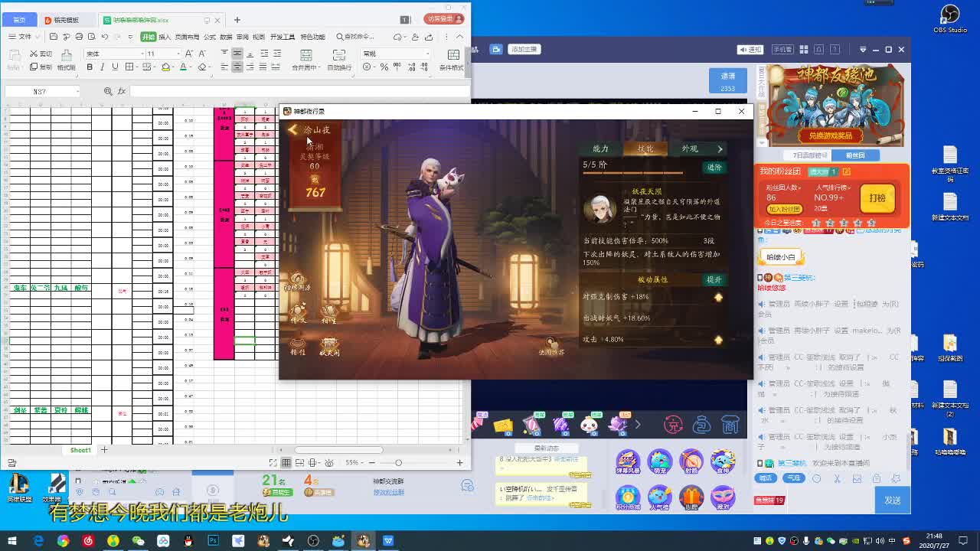The height and width of the screenshot is (551, 980).
Task: Switch to the 公式 ribbon tab
Action: [x=209, y=37]
